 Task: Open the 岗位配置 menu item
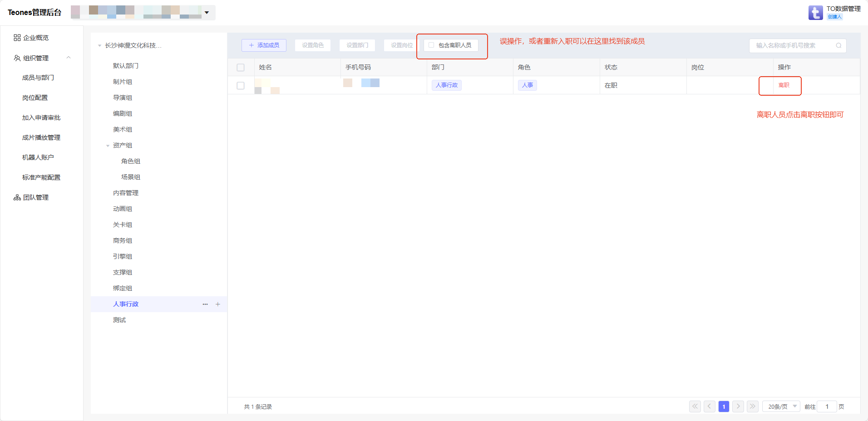pyautogui.click(x=35, y=98)
